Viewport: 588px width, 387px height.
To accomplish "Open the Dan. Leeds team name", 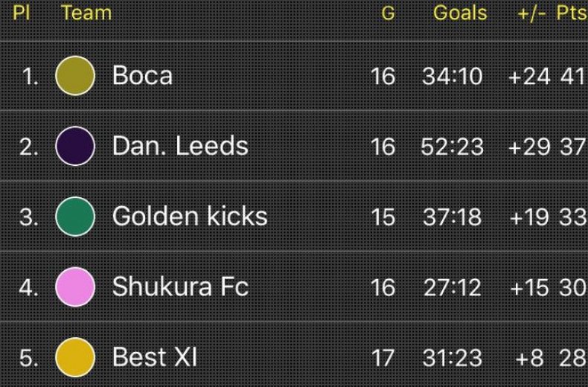I will [180, 146].
